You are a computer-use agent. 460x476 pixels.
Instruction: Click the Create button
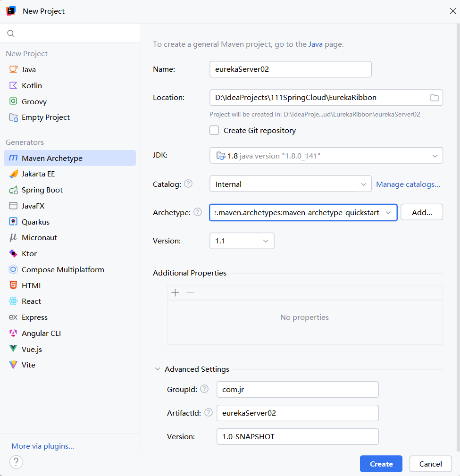point(381,464)
